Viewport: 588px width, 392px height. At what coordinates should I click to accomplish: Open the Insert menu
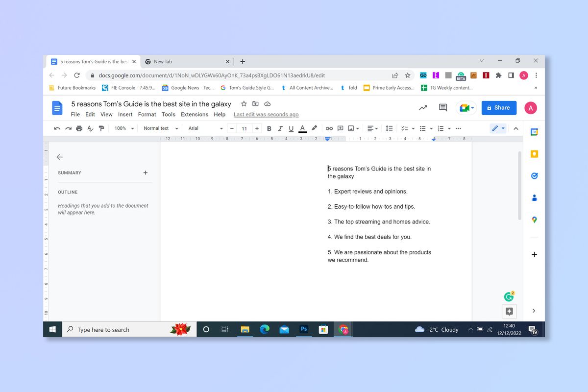(125, 114)
